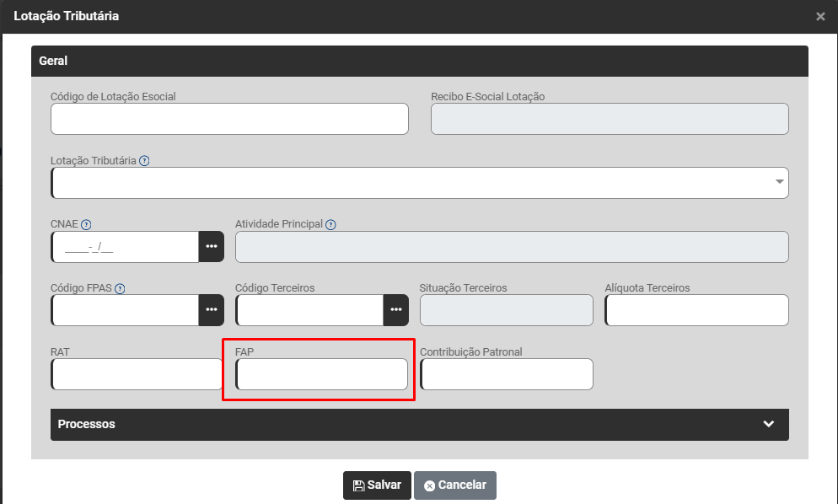Focus the Código Terceiros input field
Viewport: 838px width, 504px height.
309,310
